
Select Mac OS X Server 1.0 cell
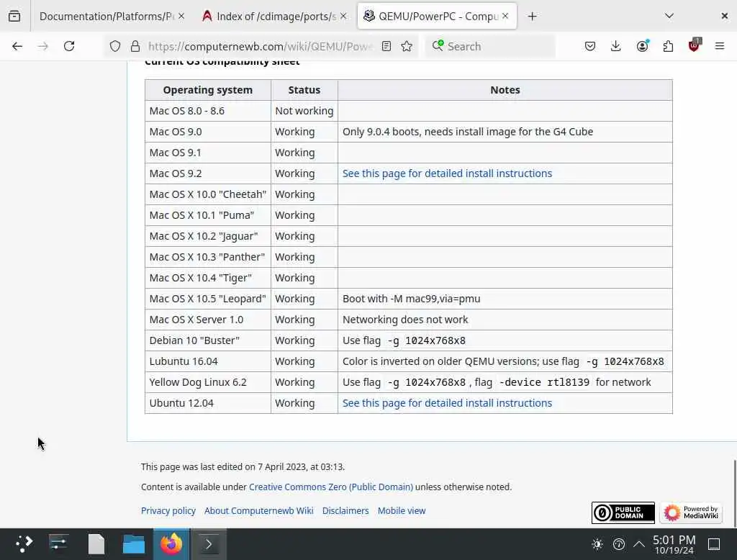point(208,320)
